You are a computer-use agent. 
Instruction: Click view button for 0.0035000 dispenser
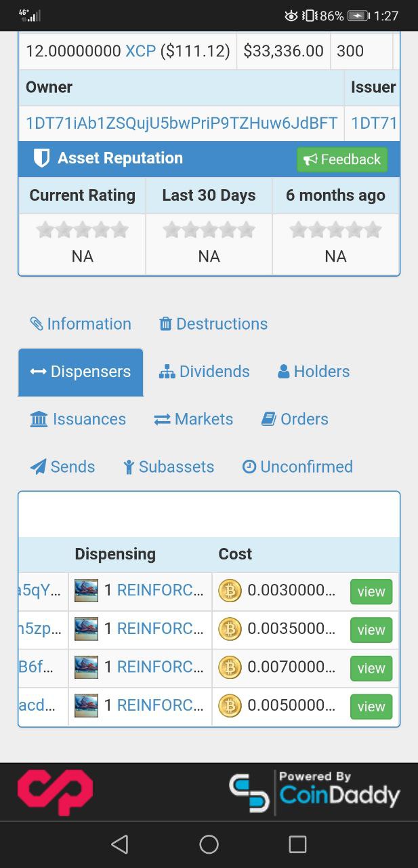(x=371, y=630)
